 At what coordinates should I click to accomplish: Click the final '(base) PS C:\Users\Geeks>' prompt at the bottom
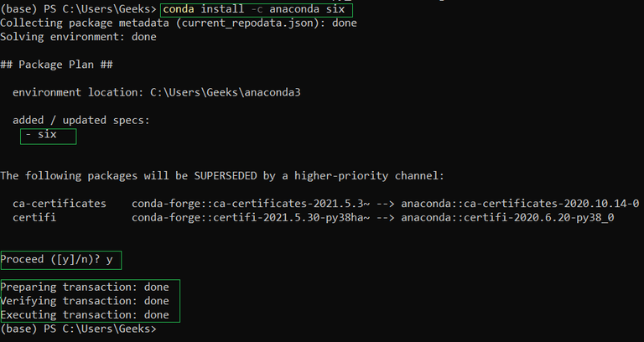(x=78, y=329)
